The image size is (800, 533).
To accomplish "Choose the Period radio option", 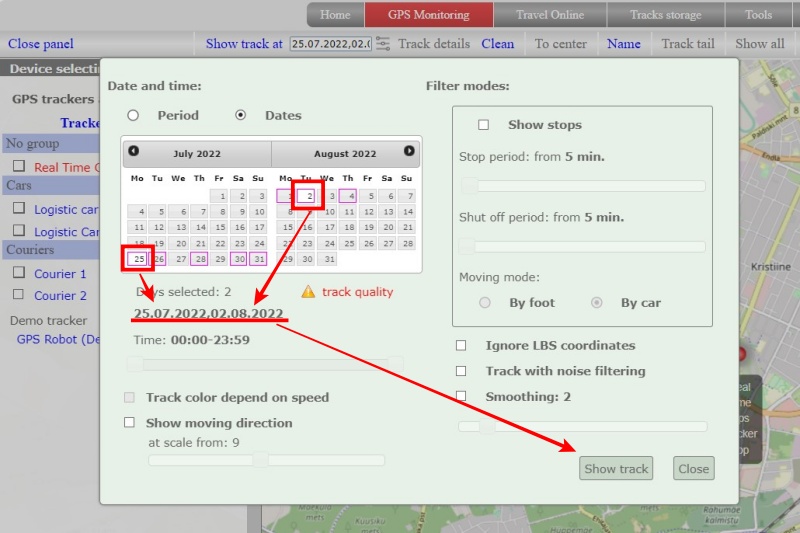I will click(x=133, y=116).
